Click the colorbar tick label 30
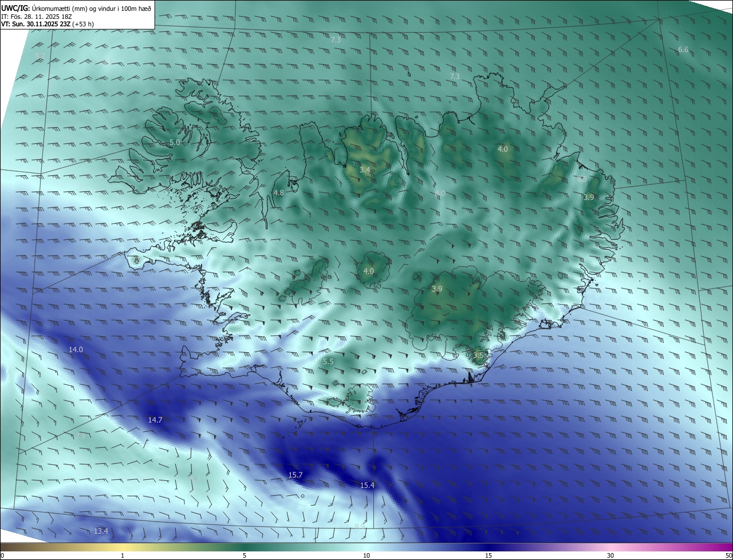Image resolution: width=733 pixels, height=560 pixels. [610, 556]
